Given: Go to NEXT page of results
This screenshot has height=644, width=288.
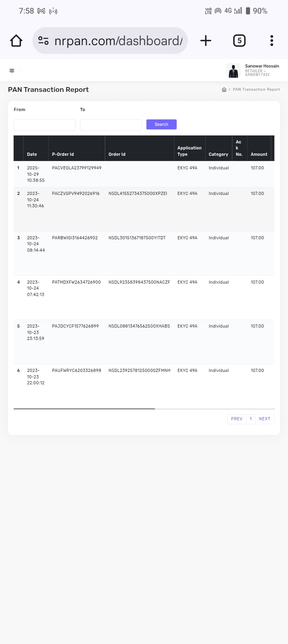Looking at the screenshot, I should 264,419.
